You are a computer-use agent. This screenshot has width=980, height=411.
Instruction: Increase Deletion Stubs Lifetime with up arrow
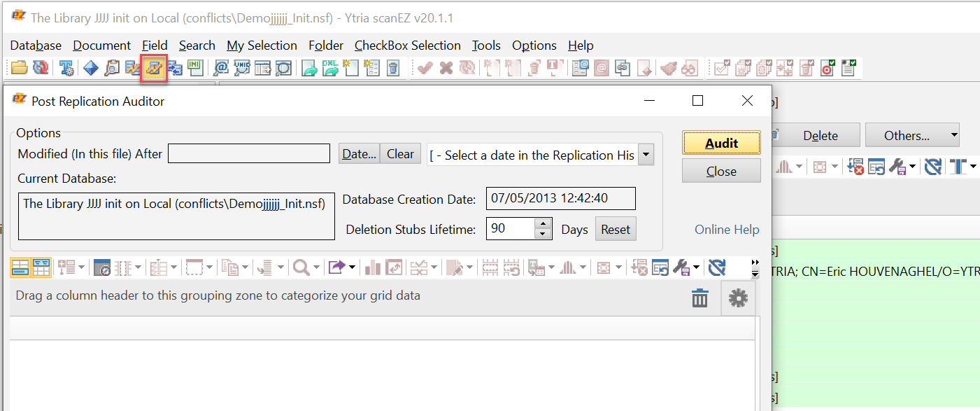pos(544,224)
